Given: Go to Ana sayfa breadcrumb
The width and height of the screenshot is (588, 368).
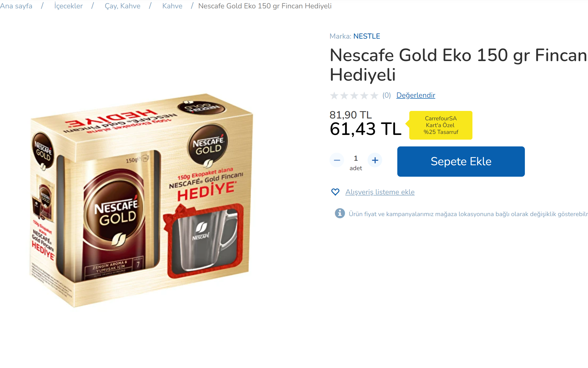Looking at the screenshot, I should (x=16, y=6).
